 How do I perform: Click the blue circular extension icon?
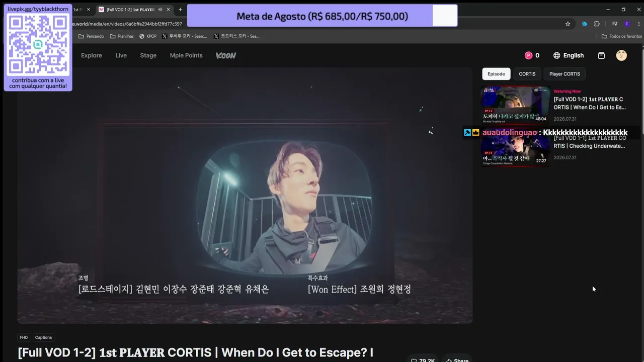pos(585,24)
